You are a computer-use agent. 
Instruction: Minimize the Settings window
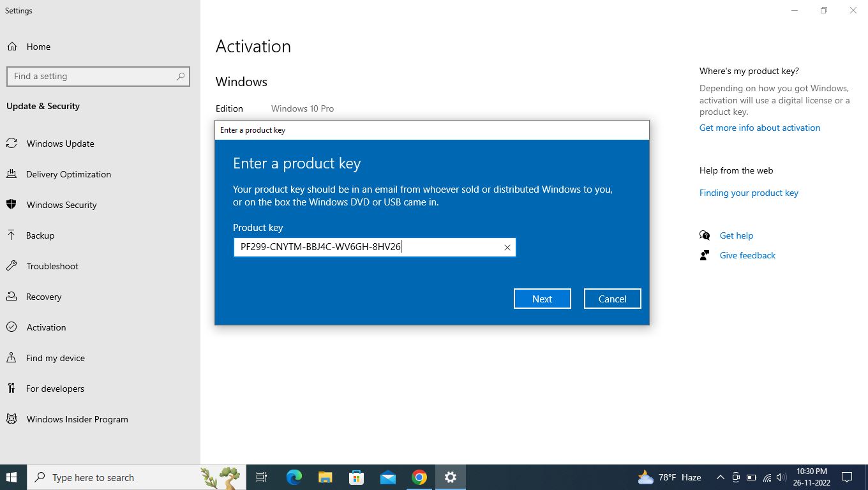[795, 10]
